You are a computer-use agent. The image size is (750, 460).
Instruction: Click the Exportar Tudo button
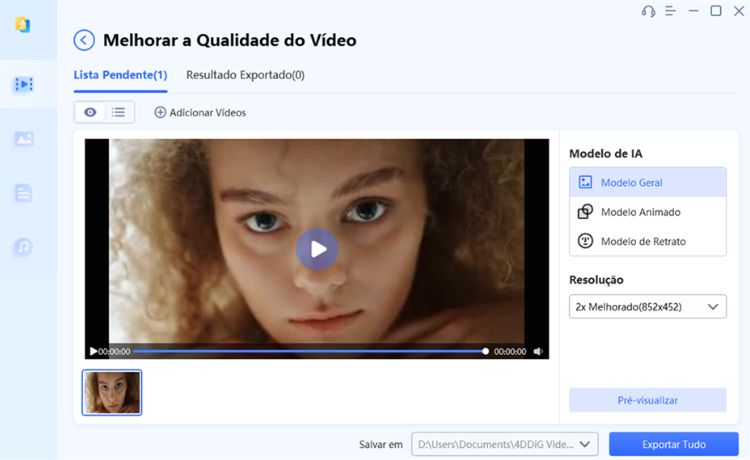click(673, 444)
